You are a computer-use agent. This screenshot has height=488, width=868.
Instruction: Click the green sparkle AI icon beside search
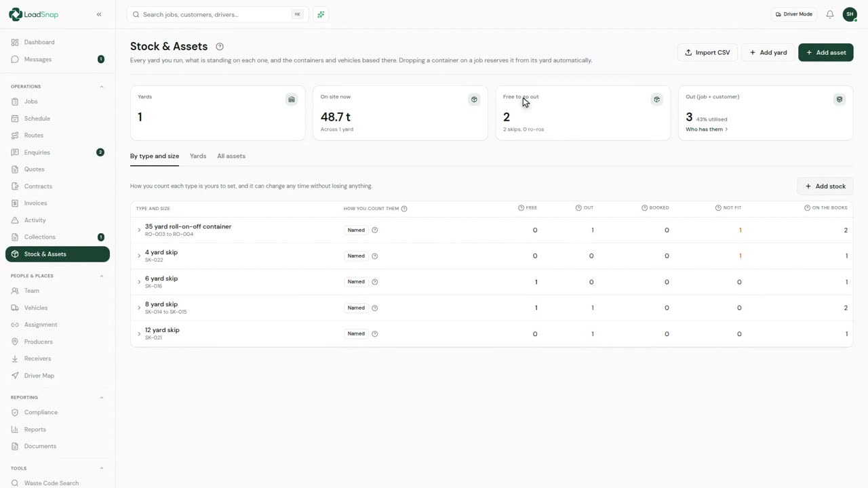coord(321,14)
